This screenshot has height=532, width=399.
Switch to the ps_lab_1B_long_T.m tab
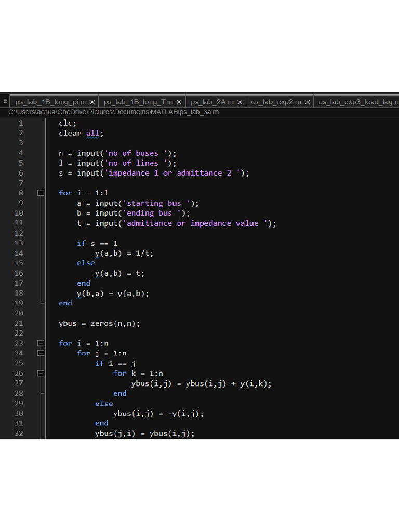(x=138, y=102)
